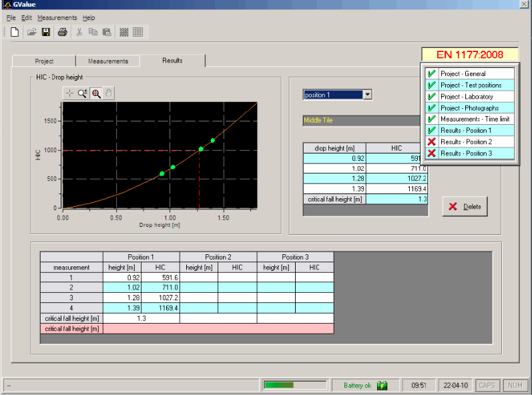Click the battery status icon in the status bar

point(382,385)
